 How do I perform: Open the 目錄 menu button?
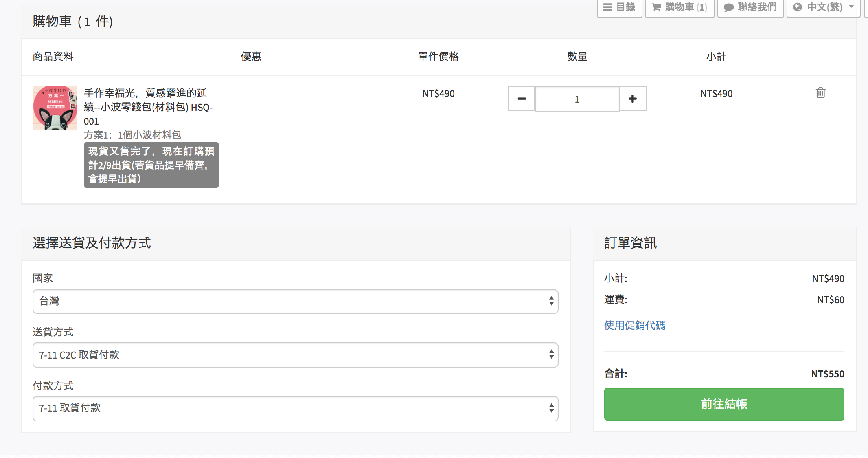point(619,7)
